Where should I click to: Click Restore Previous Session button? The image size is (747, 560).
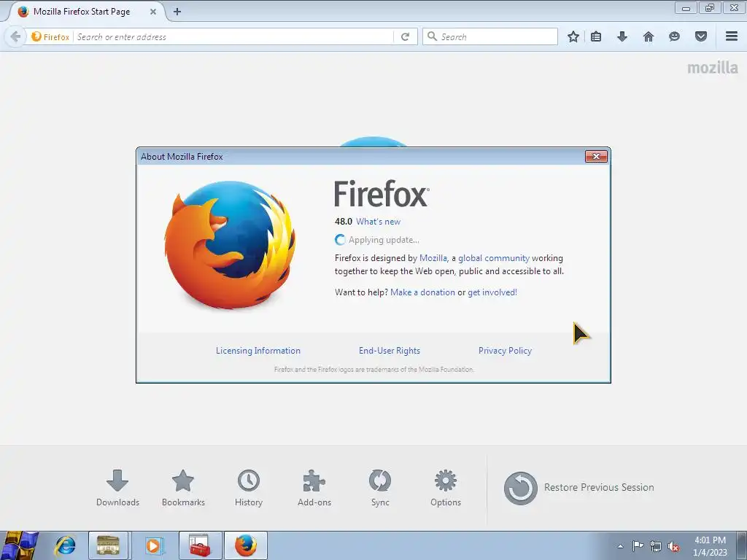(578, 488)
